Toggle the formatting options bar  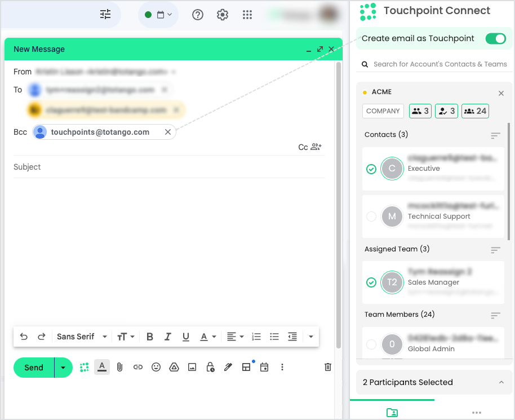tap(102, 367)
